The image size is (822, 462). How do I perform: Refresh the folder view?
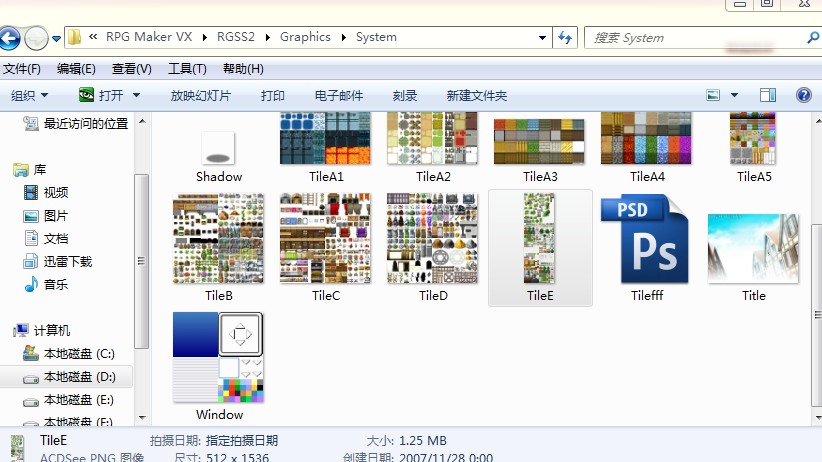pos(565,38)
